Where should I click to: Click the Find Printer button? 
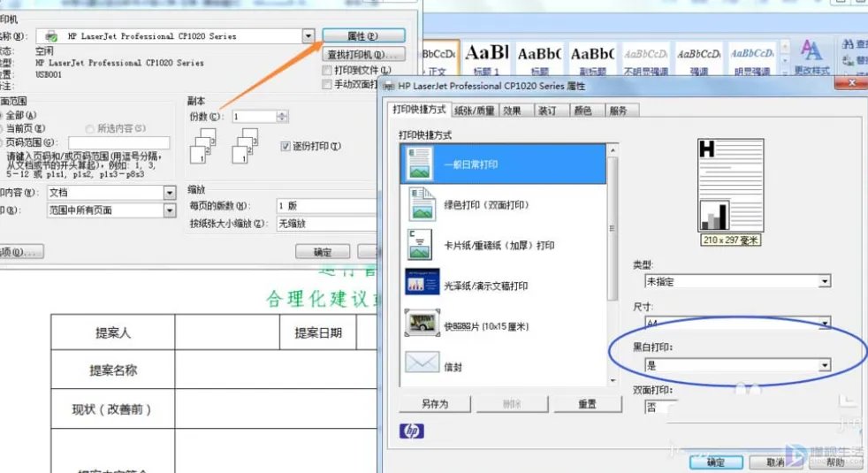(x=363, y=54)
